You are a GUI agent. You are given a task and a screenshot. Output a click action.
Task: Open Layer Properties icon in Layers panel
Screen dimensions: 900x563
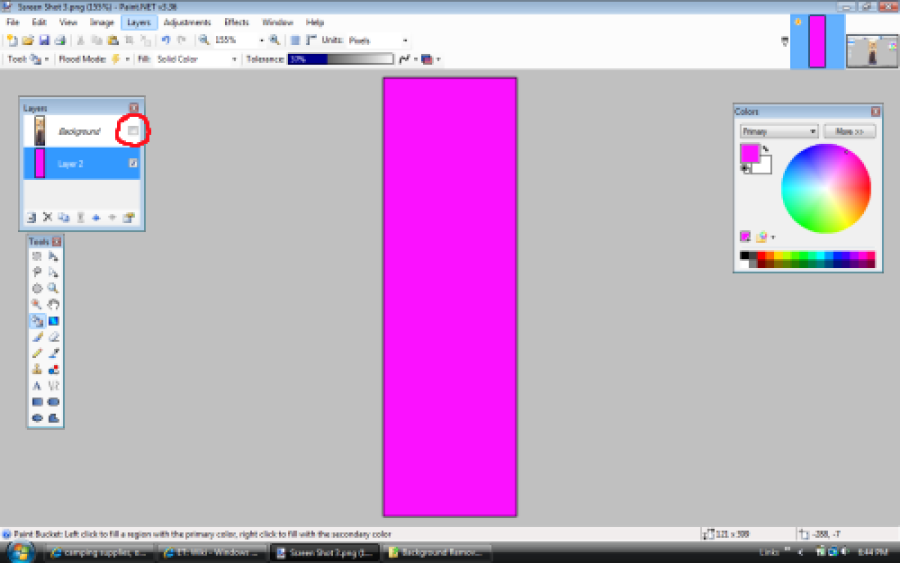pyautogui.click(x=129, y=217)
